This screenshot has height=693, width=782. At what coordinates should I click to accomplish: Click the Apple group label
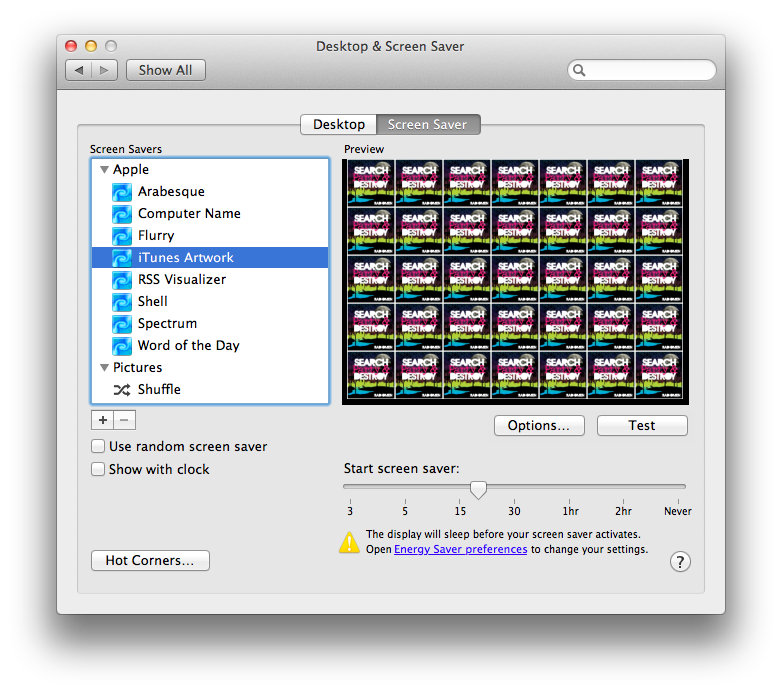tap(131, 170)
